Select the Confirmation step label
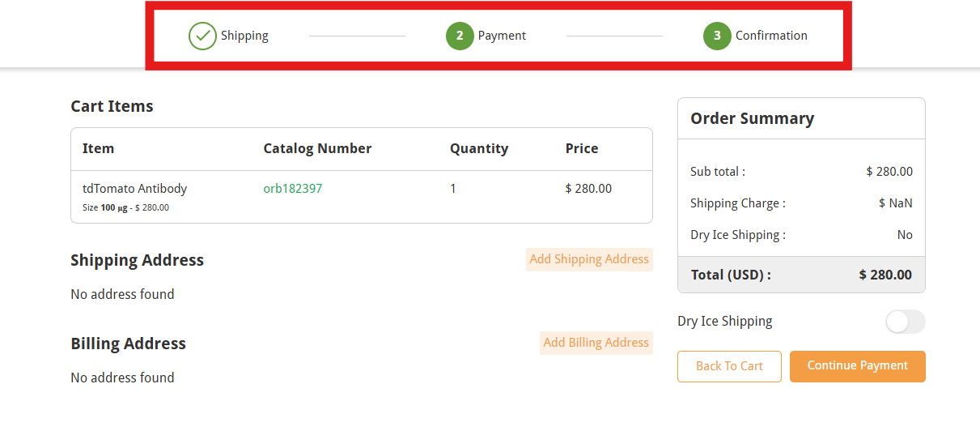This screenshot has width=980, height=431. 771,36
